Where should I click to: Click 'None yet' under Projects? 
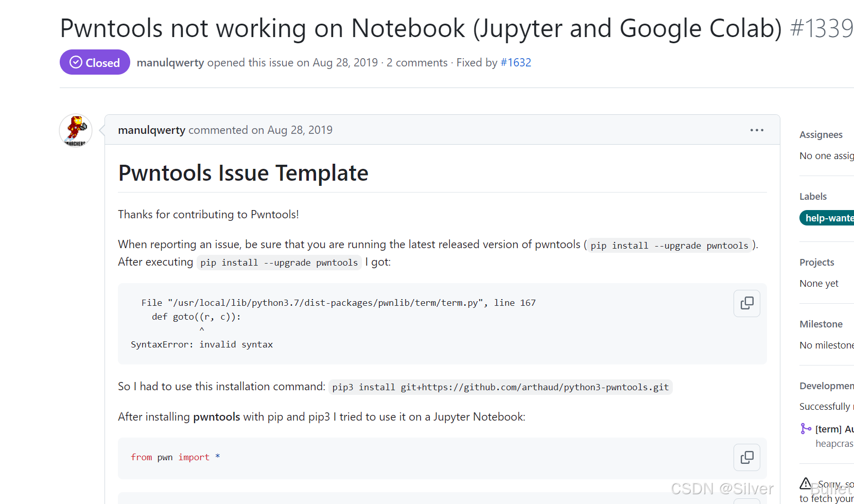[819, 283]
